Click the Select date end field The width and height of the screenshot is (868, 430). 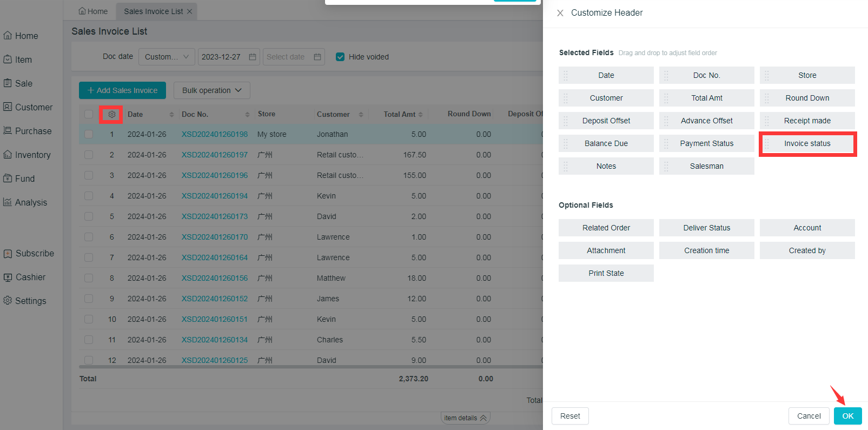pos(286,57)
